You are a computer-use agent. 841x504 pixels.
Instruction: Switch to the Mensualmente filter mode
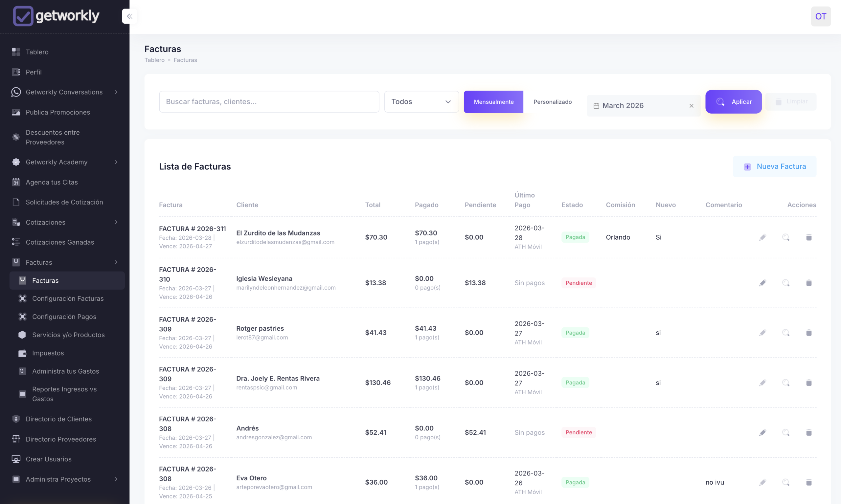pos(493,101)
